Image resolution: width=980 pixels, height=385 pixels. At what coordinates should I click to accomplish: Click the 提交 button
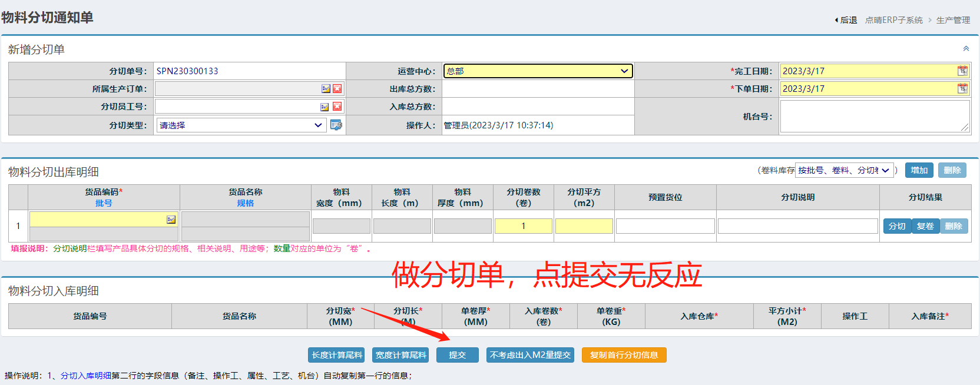[x=457, y=355]
